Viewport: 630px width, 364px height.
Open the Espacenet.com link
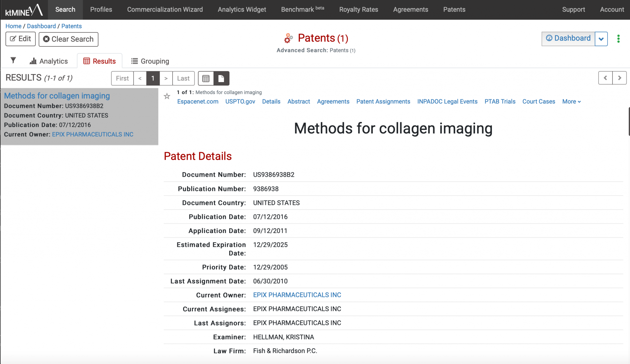coord(197,101)
